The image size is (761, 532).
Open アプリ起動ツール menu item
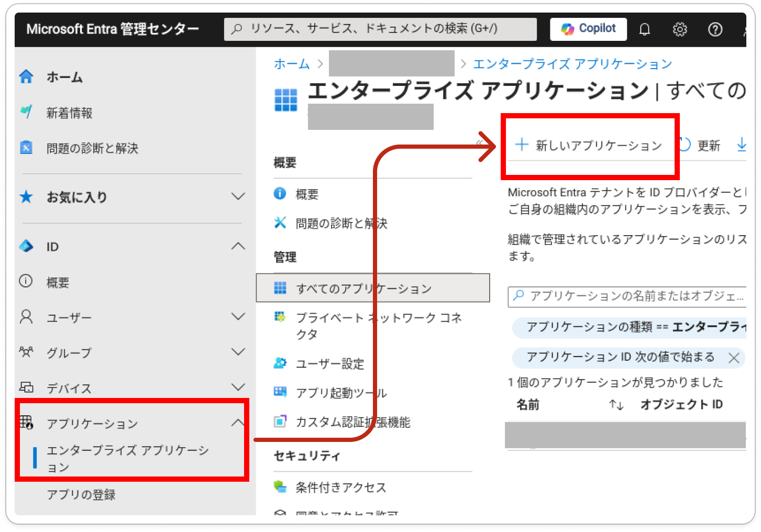click(x=341, y=393)
